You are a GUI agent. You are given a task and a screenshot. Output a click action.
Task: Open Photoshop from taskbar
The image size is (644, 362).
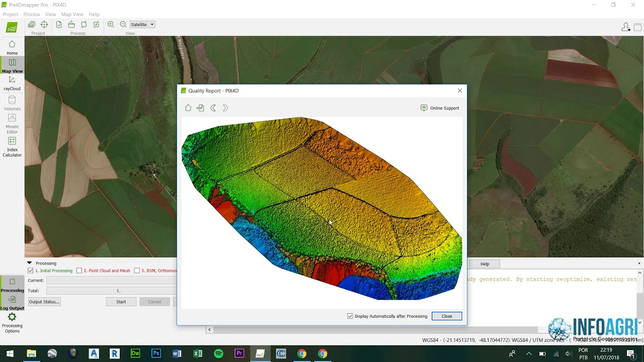[156, 354]
